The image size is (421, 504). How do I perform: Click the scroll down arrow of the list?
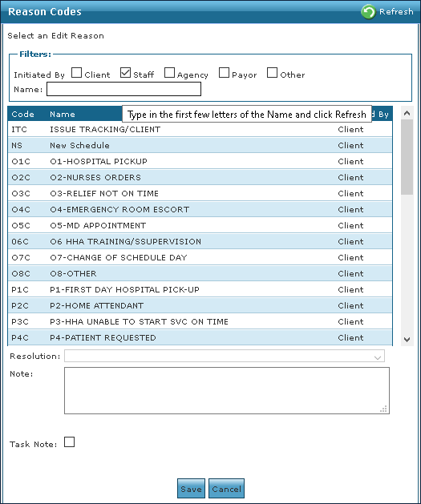click(407, 340)
